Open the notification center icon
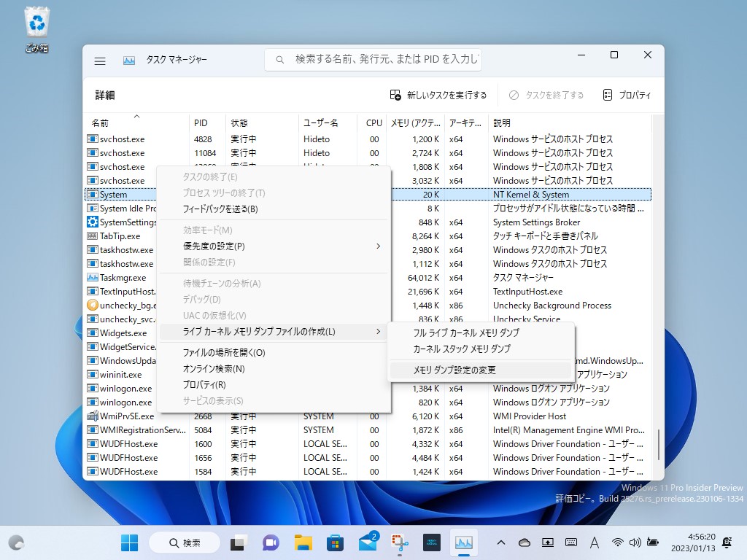The width and height of the screenshot is (747, 560). click(x=727, y=542)
